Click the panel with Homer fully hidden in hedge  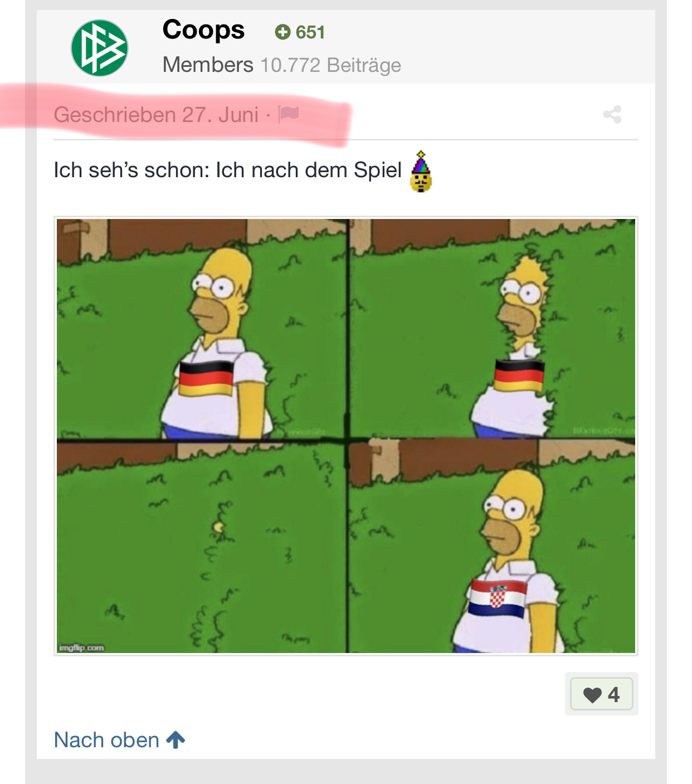pos(202,547)
